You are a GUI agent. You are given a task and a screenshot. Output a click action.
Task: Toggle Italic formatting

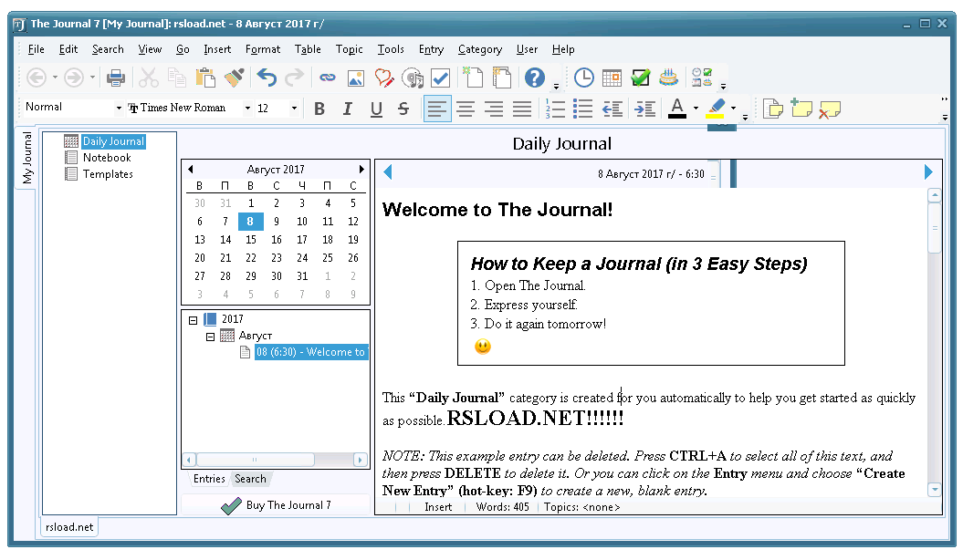point(347,109)
